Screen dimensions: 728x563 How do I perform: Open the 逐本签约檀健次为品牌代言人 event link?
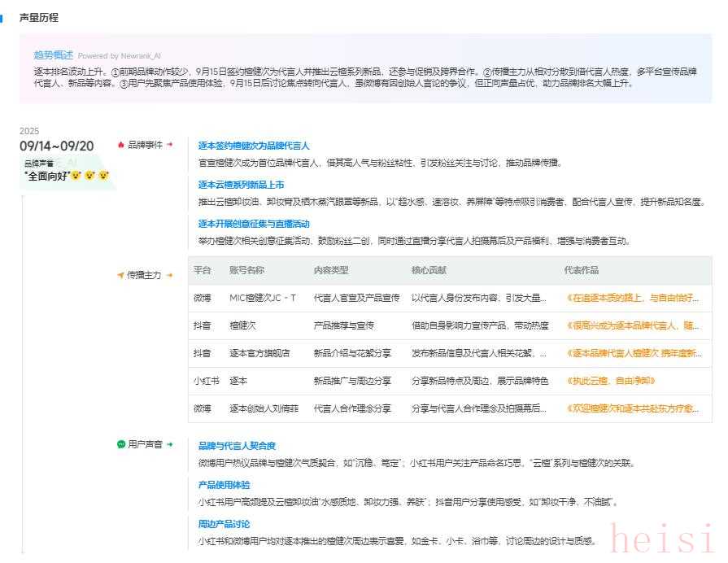[254, 146]
